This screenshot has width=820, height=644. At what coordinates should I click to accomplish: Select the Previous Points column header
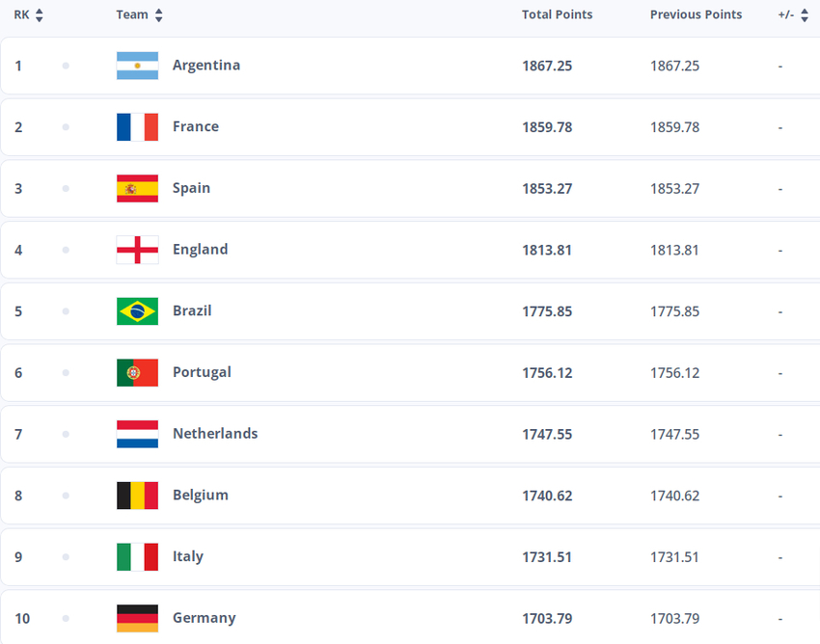697,14
